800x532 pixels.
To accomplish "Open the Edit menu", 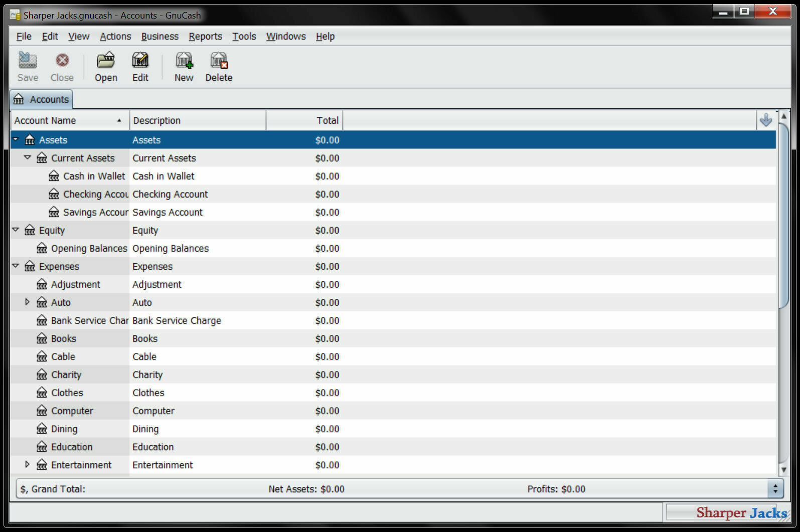I will [50, 36].
